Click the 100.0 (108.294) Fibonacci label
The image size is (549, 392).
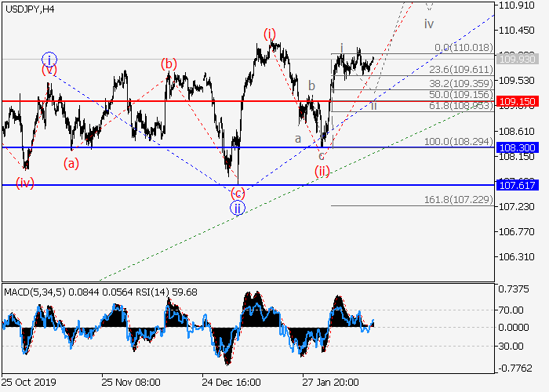pos(459,141)
